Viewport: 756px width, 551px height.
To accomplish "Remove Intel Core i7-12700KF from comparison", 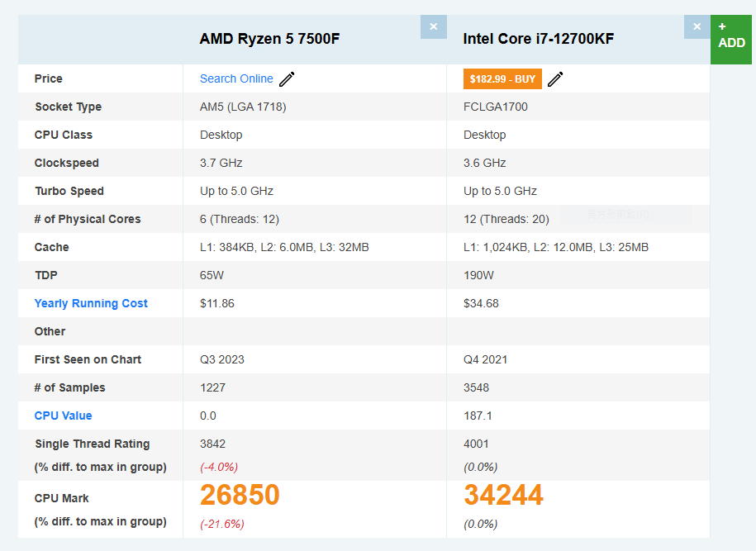I will [697, 27].
